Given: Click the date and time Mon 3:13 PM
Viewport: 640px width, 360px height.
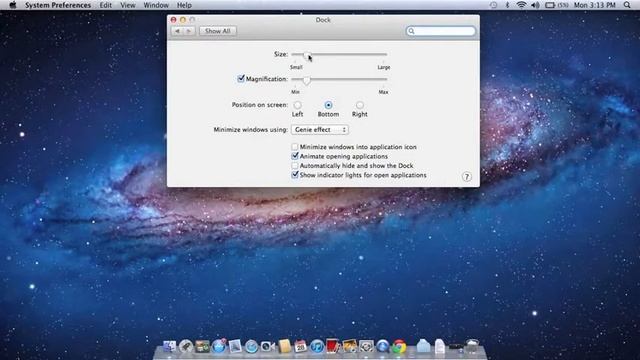Looking at the screenshot, I should click(x=594, y=5).
